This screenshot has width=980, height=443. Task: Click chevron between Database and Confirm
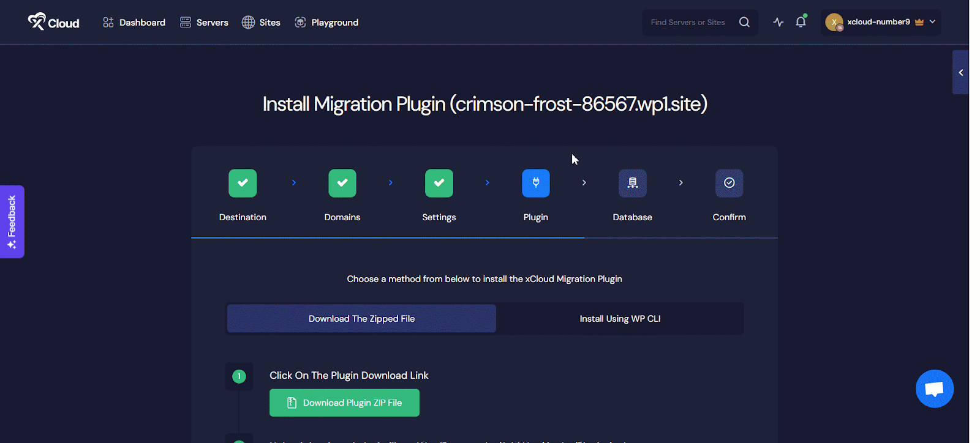click(681, 183)
